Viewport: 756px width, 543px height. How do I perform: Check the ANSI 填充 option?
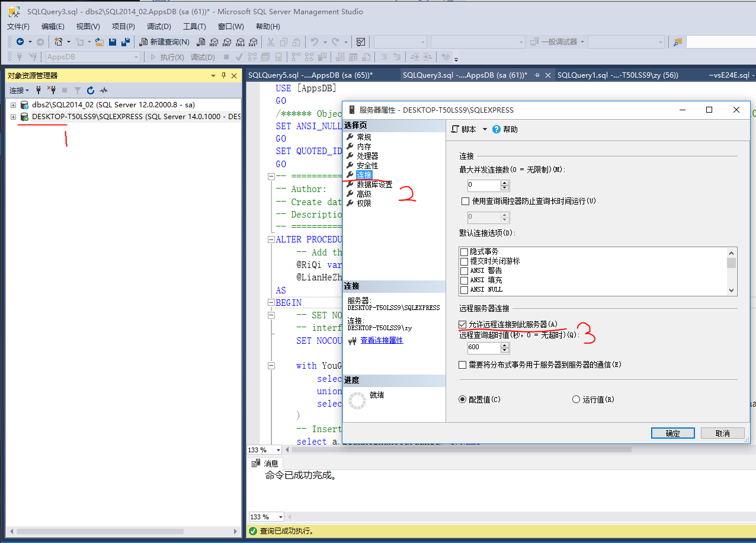click(465, 280)
